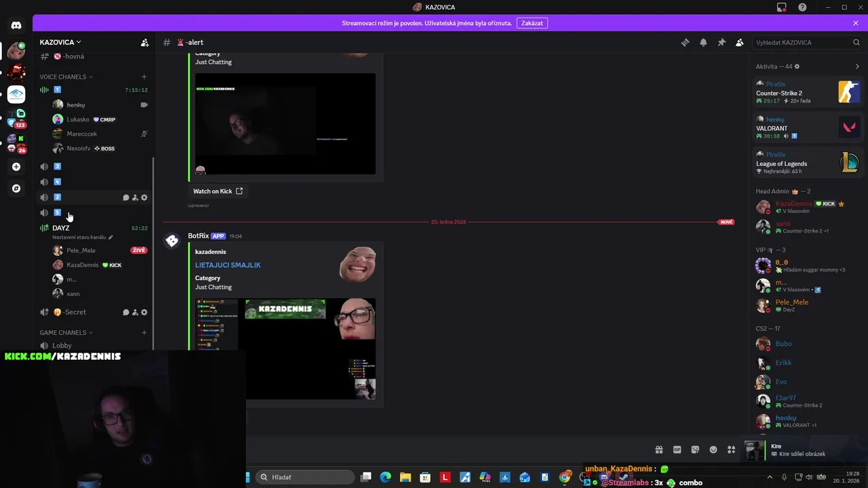Collapse VOICE CHANELS category
The image size is (868, 488).
click(66, 77)
